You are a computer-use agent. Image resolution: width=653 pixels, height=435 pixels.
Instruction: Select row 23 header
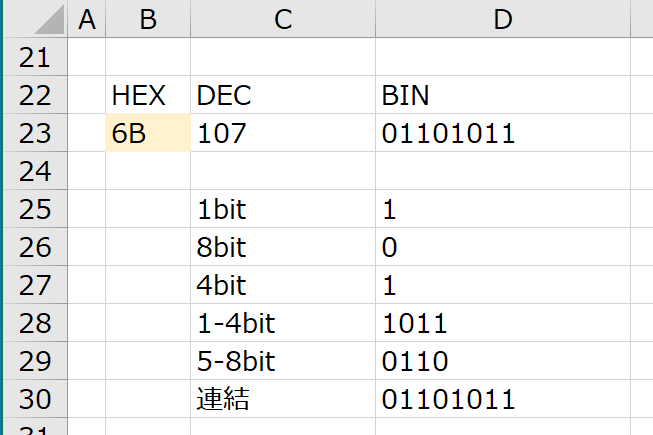pos(36,133)
